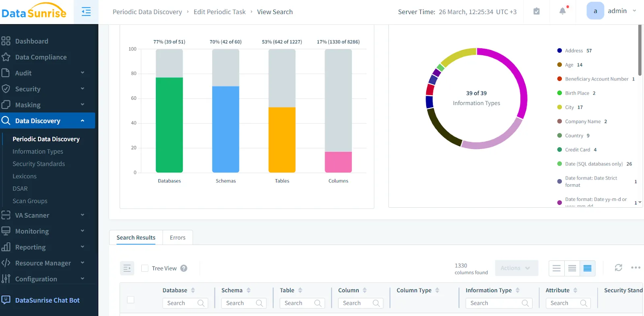Click the Tree View help question icon
The height and width of the screenshot is (316, 644).
tap(184, 268)
